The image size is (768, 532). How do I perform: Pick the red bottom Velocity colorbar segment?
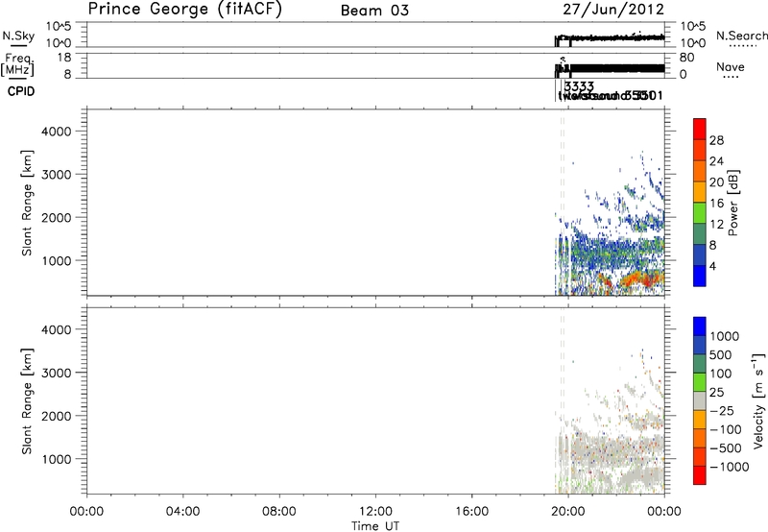click(x=700, y=475)
